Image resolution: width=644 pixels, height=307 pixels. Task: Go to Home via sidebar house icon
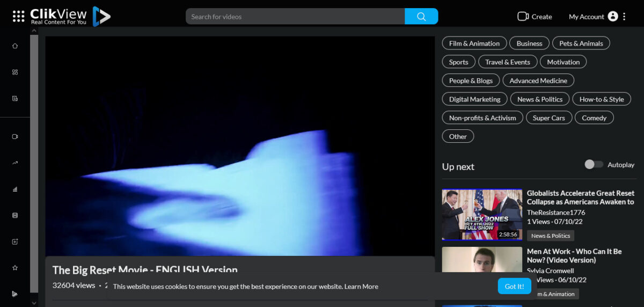tap(15, 46)
